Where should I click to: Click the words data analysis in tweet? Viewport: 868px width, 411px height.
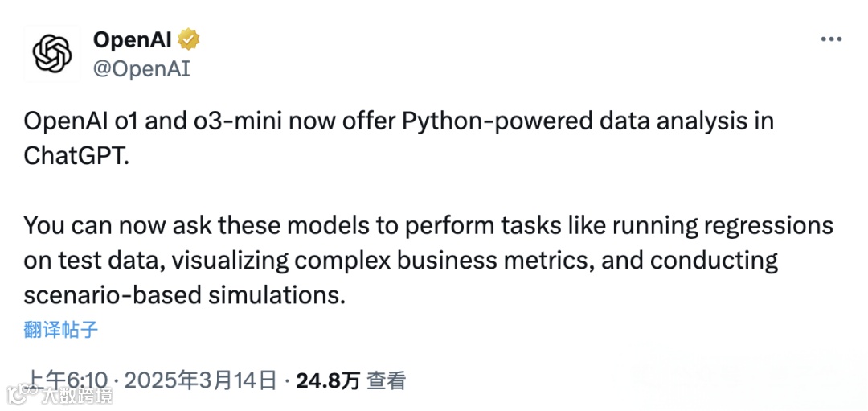point(688,121)
